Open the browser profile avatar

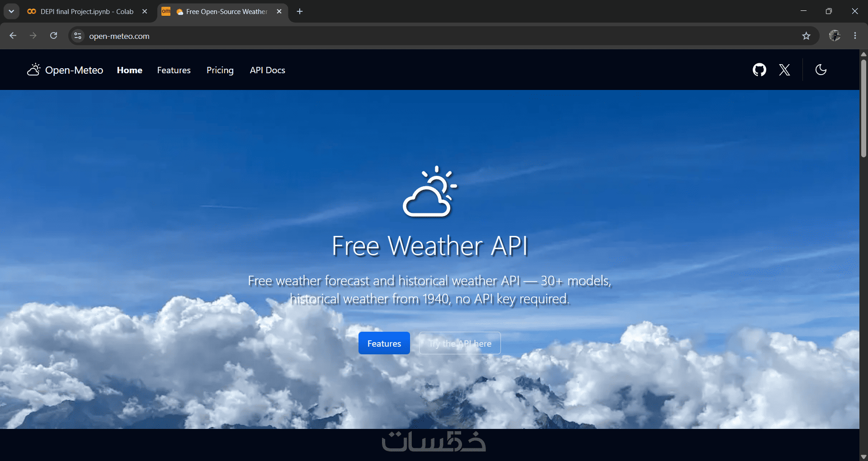[835, 36]
